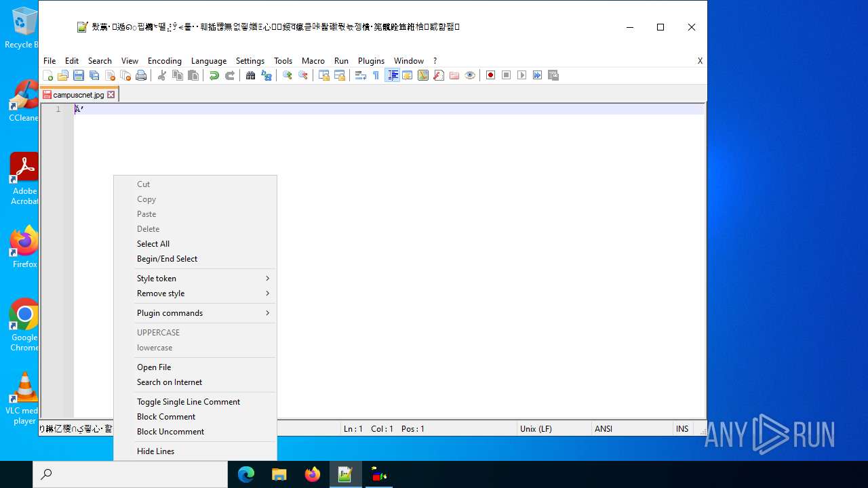
Task: Open the Macro menu
Action: 313,60
